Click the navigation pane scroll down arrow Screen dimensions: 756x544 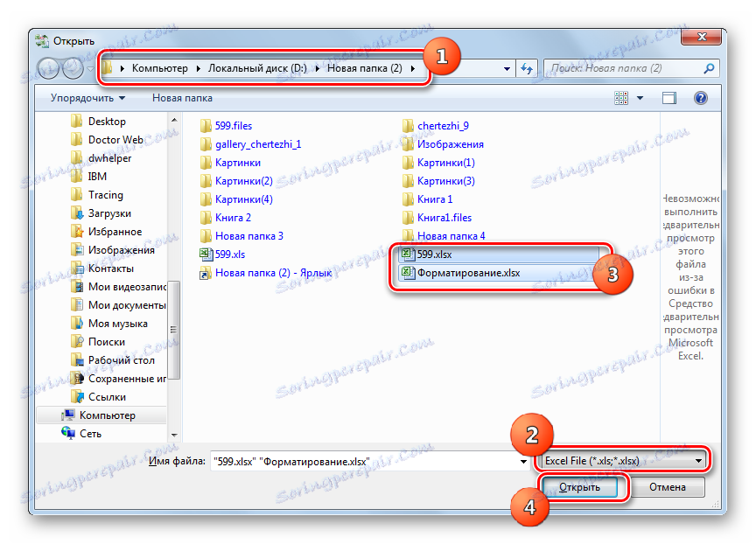click(174, 435)
